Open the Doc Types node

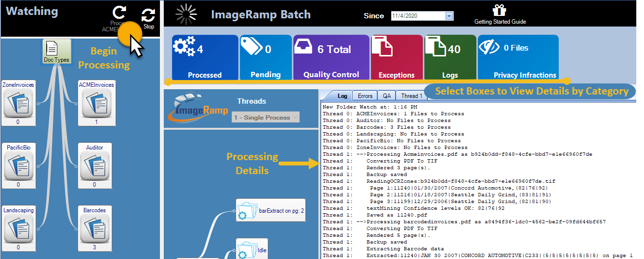click(x=57, y=52)
